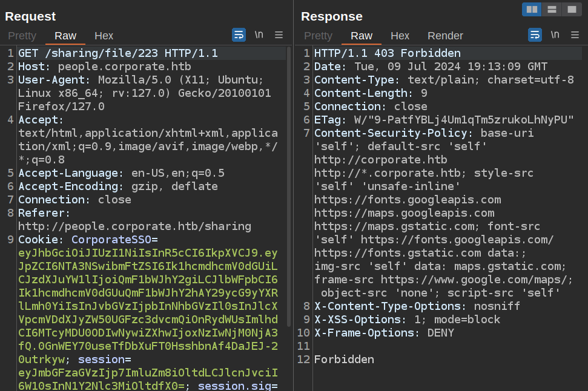Select side-by-side split layout icon
This screenshot has height=391, width=588.
tap(532, 9)
